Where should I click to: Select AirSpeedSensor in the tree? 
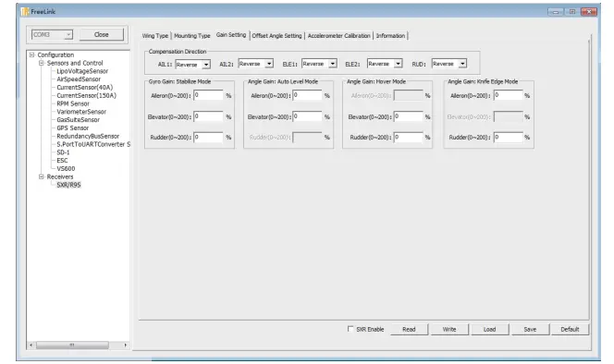pos(79,79)
